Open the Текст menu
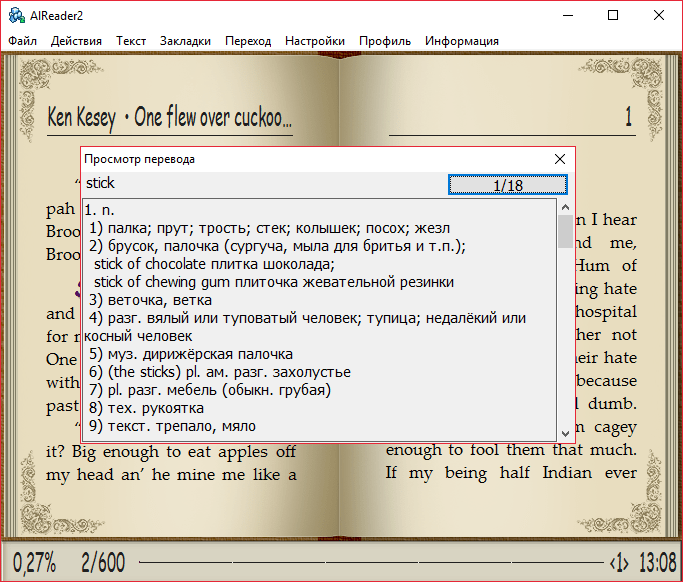This screenshot has width=683, height=582. (x=131, y=41)
